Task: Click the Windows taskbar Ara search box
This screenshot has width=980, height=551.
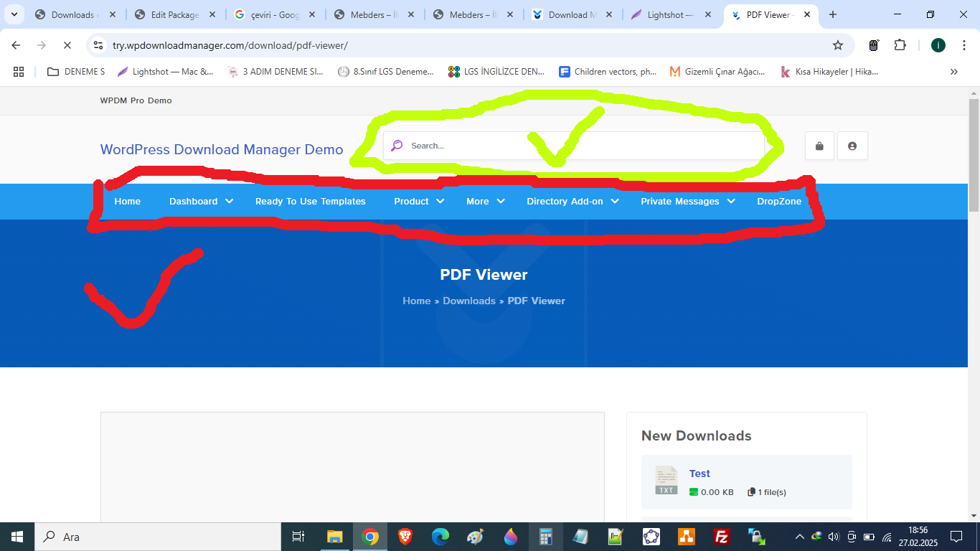Action: (158, 537)
